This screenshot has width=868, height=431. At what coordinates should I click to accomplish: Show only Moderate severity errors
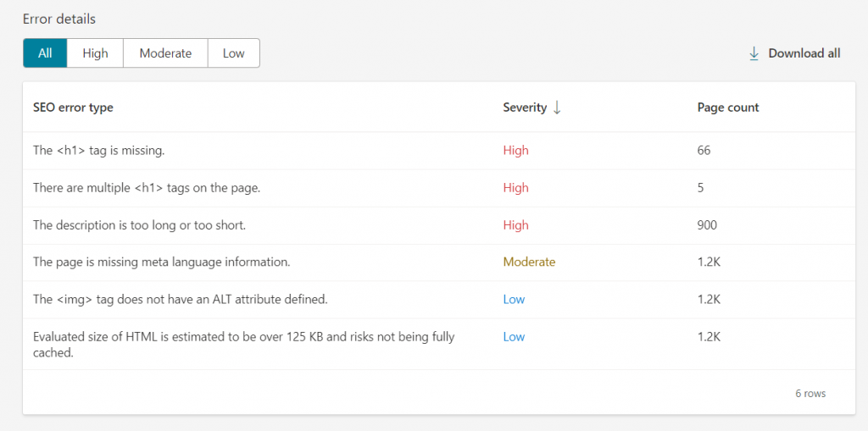(x=165, y=53)
